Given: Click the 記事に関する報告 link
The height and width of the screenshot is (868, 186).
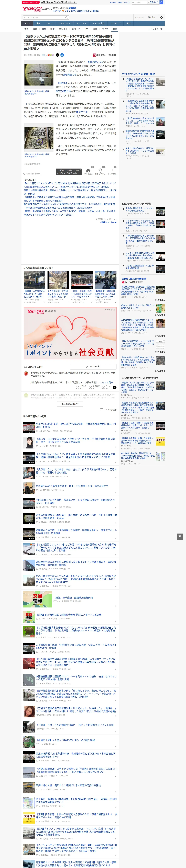Looking at the screenshot, I should point(32,174).
